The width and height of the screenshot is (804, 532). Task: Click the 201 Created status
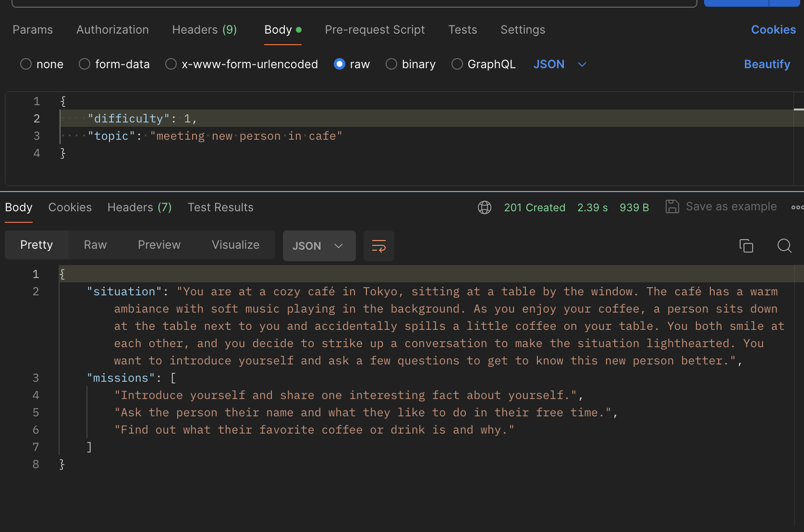[535, 207]
